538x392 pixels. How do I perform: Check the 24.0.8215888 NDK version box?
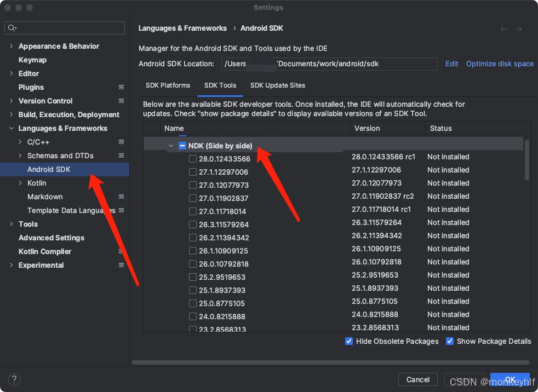click(193, 316)
